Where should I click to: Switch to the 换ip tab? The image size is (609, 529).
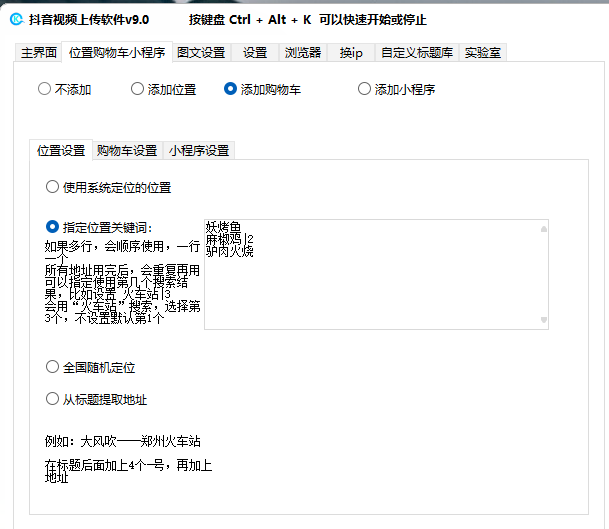click(x=351, y=52)
